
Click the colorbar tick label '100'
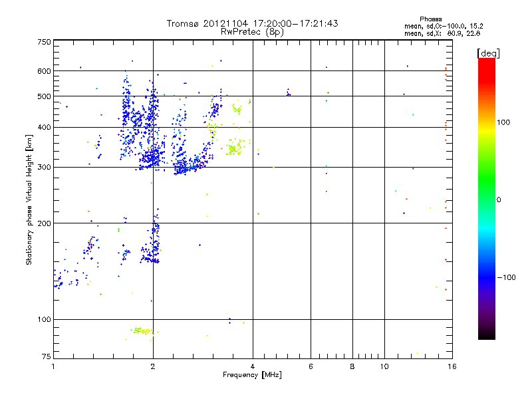tap(503, 122)
